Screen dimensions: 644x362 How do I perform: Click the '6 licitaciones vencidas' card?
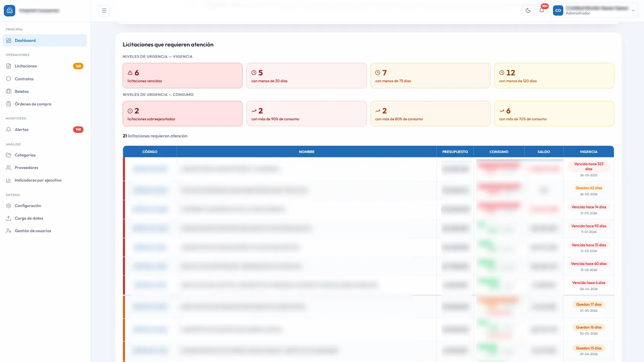[182, 75]
